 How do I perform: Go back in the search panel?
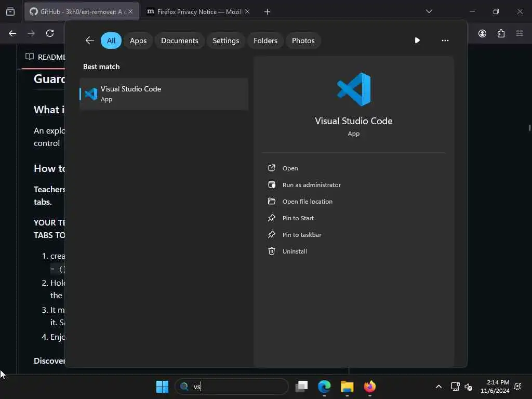tap(89, 41)
